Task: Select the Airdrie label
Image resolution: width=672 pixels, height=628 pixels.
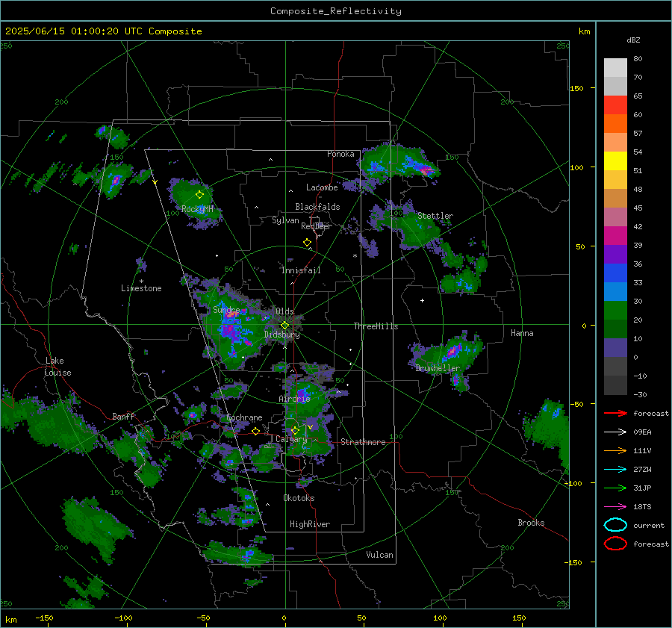Action: [294, 399]
